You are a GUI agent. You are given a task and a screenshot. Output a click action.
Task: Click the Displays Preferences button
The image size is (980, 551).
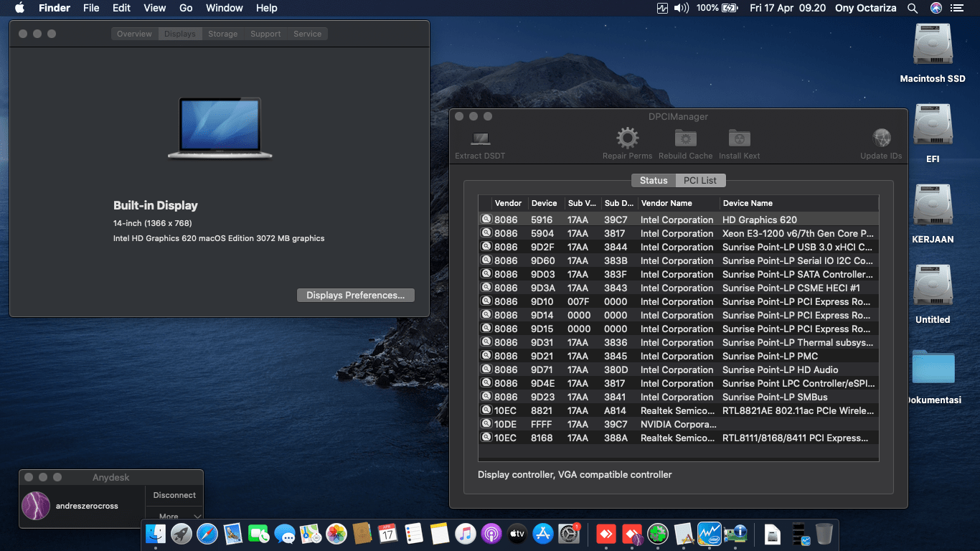coord(355,295)
